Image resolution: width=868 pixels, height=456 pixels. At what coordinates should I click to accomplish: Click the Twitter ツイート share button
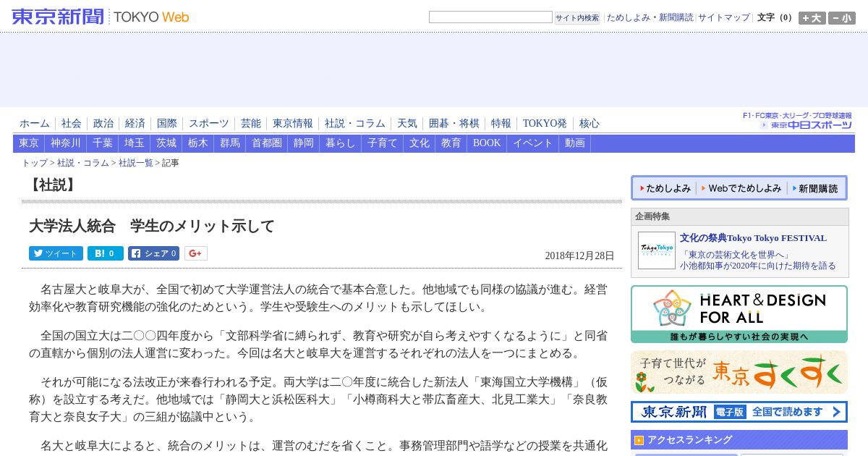[x=56, y=253]
